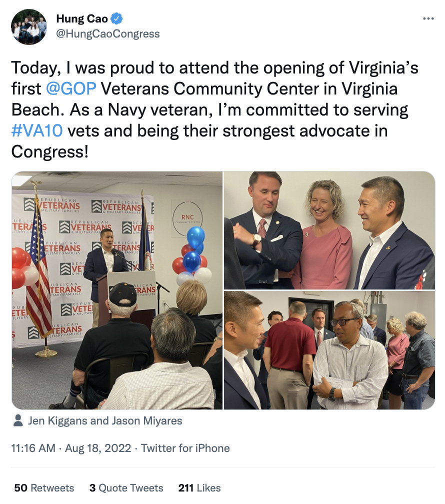Screen dimensions: 445x504
Task: View the photo with woman in pink
Action: [x=329, y=230]
